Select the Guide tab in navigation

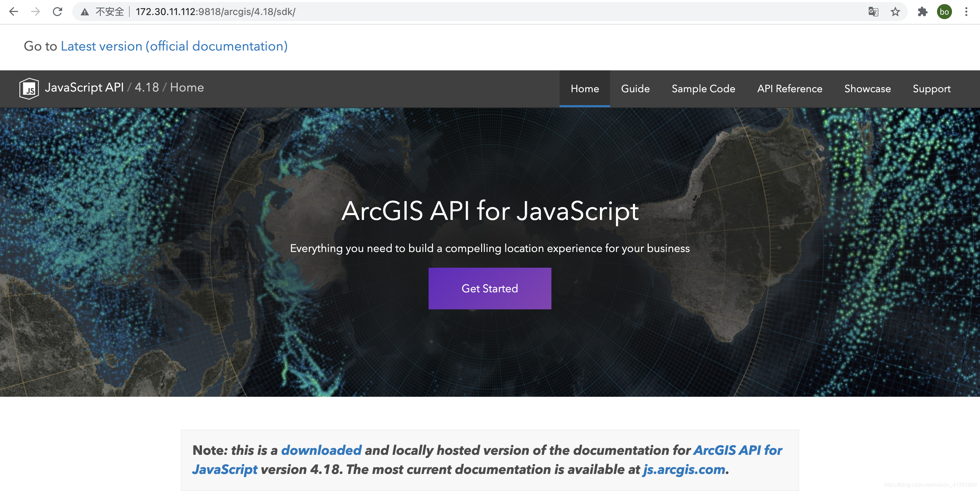[635, 88]
